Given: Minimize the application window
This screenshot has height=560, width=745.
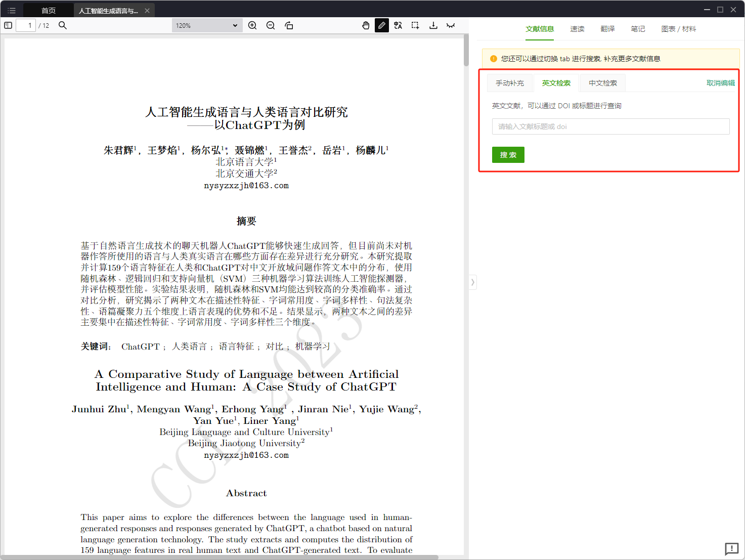Looking at the screenshot, I should point(707,10).
